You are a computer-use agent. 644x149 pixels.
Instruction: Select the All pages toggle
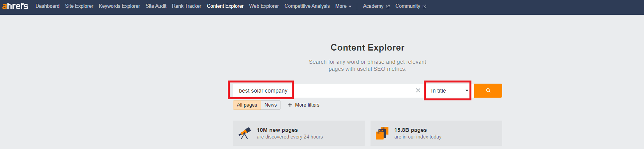pyautogui.click(x=247, y=105)
